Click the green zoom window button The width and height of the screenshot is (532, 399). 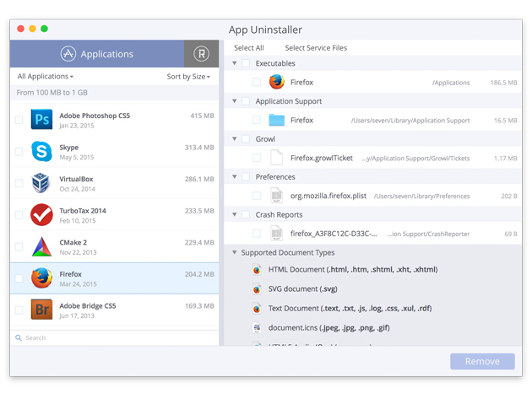44,29
